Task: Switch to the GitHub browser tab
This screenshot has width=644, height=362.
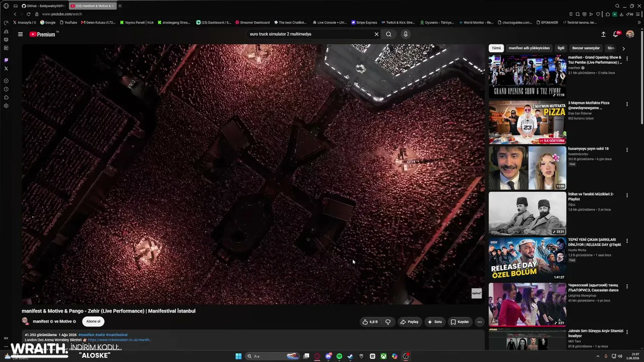Action: [43, 6]
